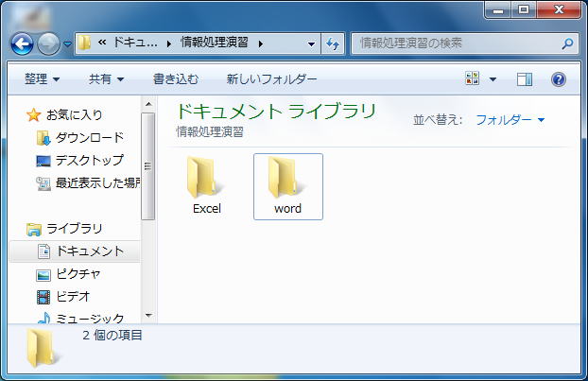The width and height of the screenshot is (588, 381).
Task: Click the デスクトップ monitor icon
Action: click(x=43, y=162)
